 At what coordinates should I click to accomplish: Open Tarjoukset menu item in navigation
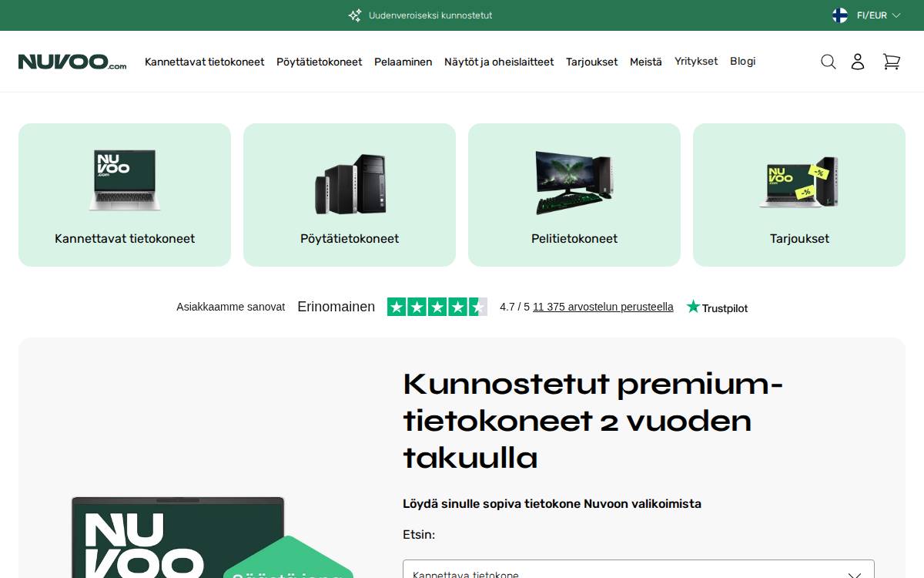(592, 62)
